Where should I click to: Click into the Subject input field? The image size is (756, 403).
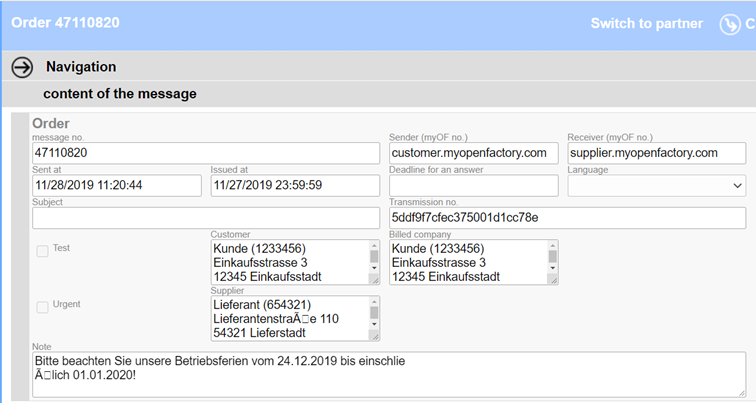pyautogui.click(x=206, y=218)
